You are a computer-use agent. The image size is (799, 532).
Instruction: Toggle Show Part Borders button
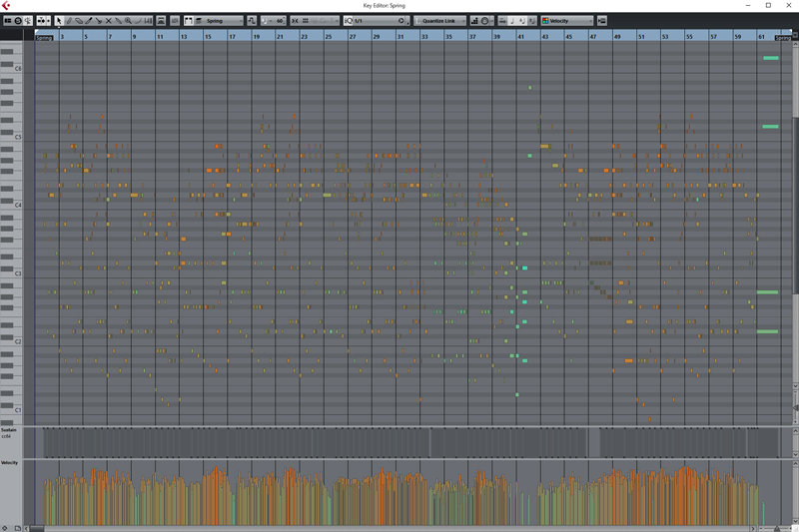tap(189, 21)
